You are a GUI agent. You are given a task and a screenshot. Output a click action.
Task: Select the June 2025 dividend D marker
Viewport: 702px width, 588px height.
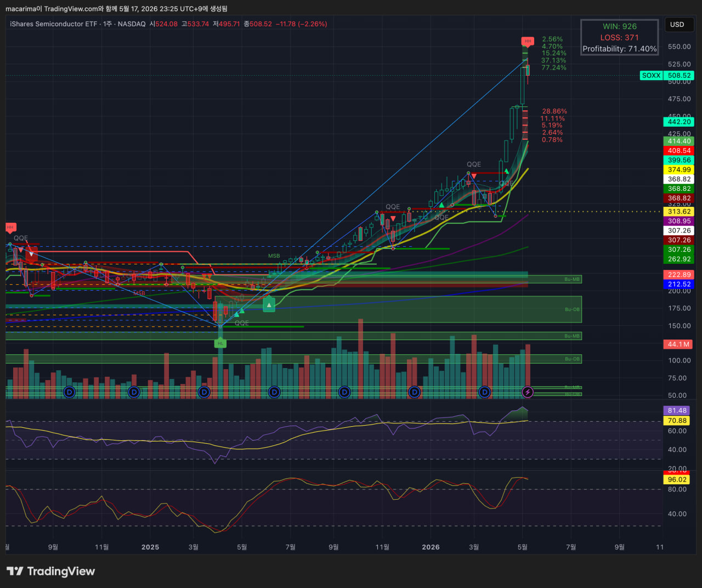(x=274, y=392)
